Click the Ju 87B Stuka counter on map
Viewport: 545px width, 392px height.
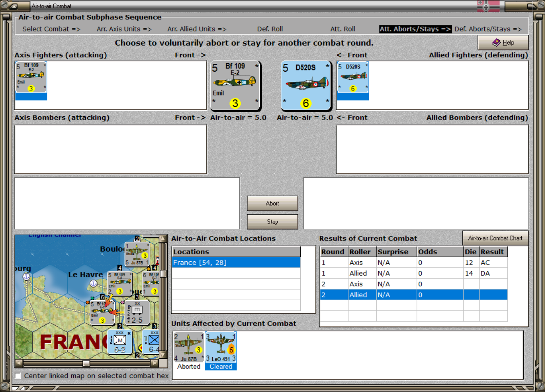click(x=137, y=254)
